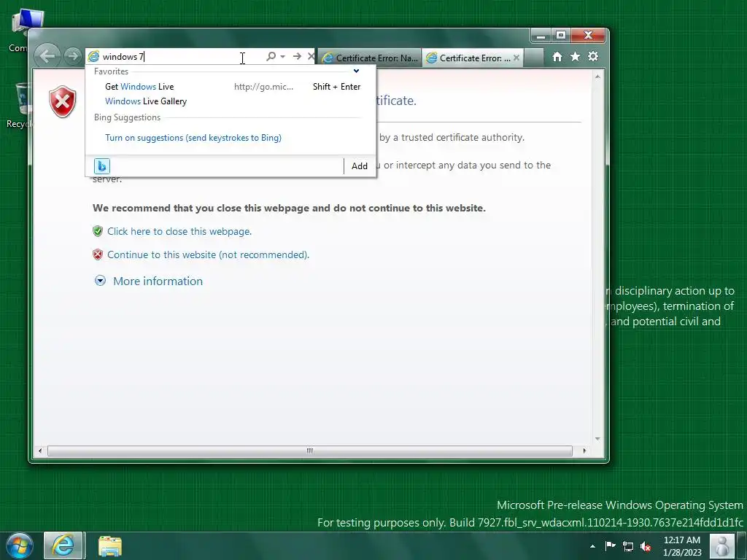Screen dimensions: 747x560
Task: Switch to the second Certificate Error tab
Action: coord(469,58)
